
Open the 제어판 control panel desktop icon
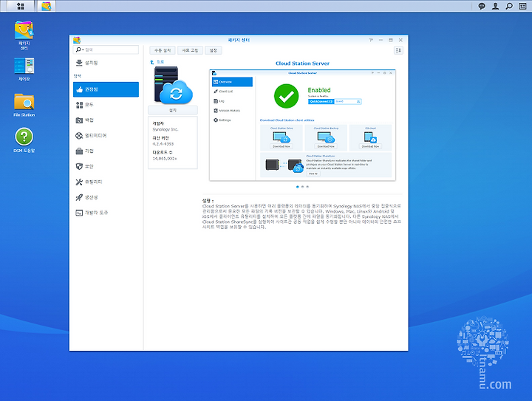click(x=24, y=69)
